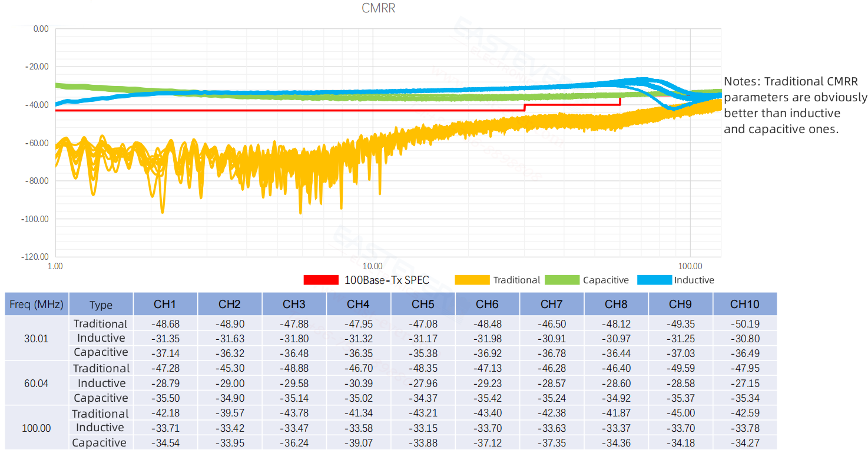Screen dimensions: 868x453
Task: Expand the 30.01 frequency row group
Action: pos(36,338)
